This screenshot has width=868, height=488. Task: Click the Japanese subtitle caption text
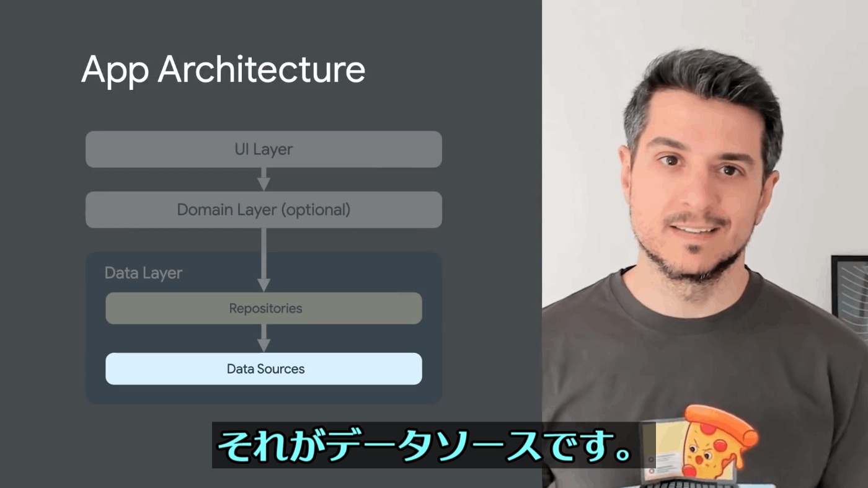click(425, 445)
